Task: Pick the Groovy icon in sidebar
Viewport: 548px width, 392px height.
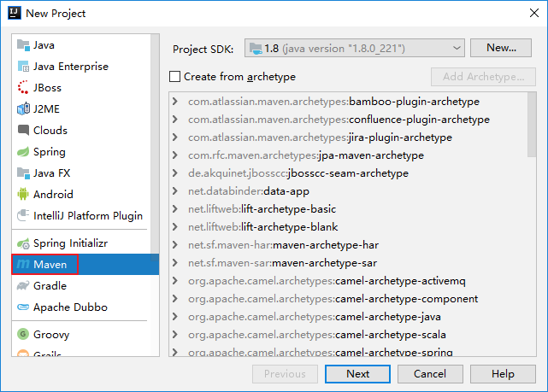Action: point(23,334)
